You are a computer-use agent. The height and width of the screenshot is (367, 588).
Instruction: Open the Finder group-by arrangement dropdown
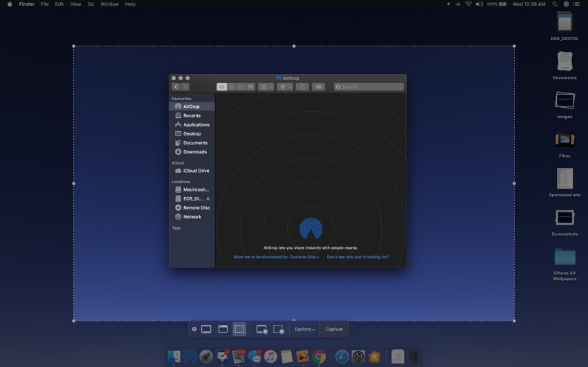(266, 87)
